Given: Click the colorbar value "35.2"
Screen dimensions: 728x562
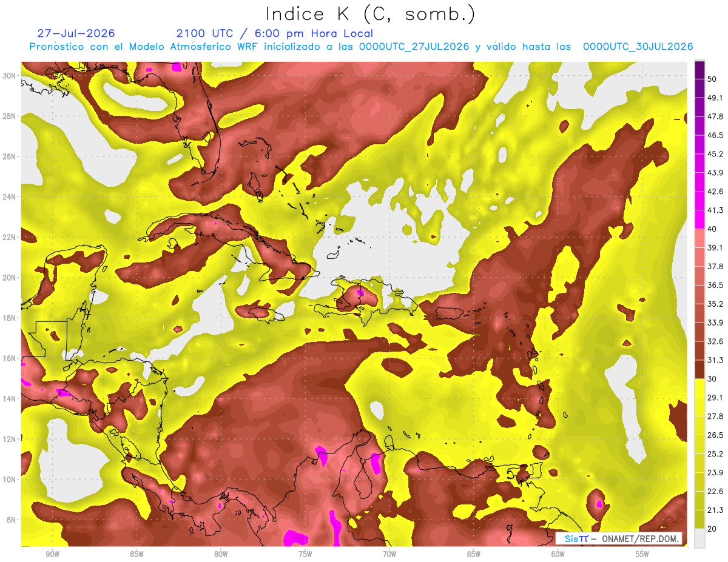Looking at the screenshot, I should (x=716, y=304).
